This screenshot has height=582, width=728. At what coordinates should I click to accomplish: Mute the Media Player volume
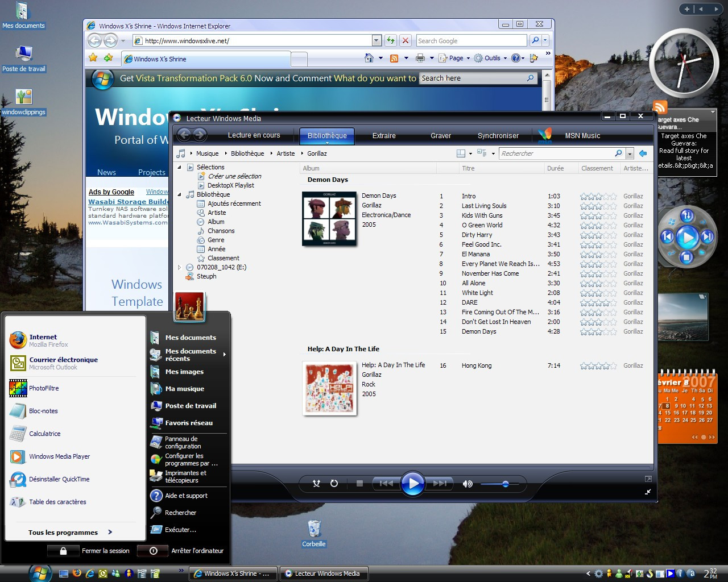tap(468, 484)
